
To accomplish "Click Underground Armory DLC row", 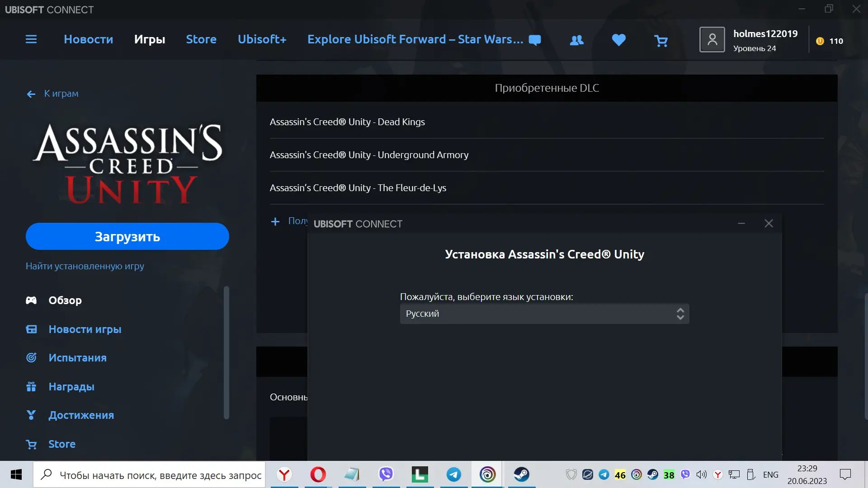I will coord(547,155).
